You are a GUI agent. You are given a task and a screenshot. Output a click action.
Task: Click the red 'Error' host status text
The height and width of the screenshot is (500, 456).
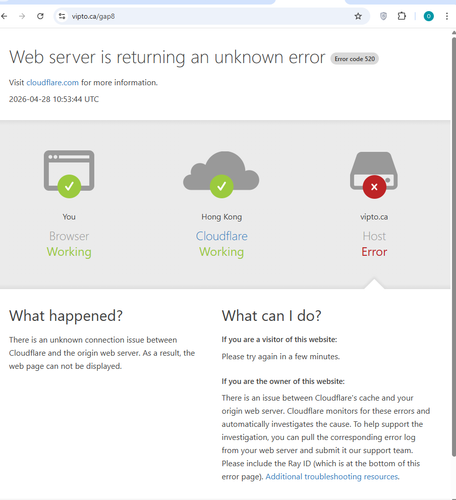pos(374,252)
